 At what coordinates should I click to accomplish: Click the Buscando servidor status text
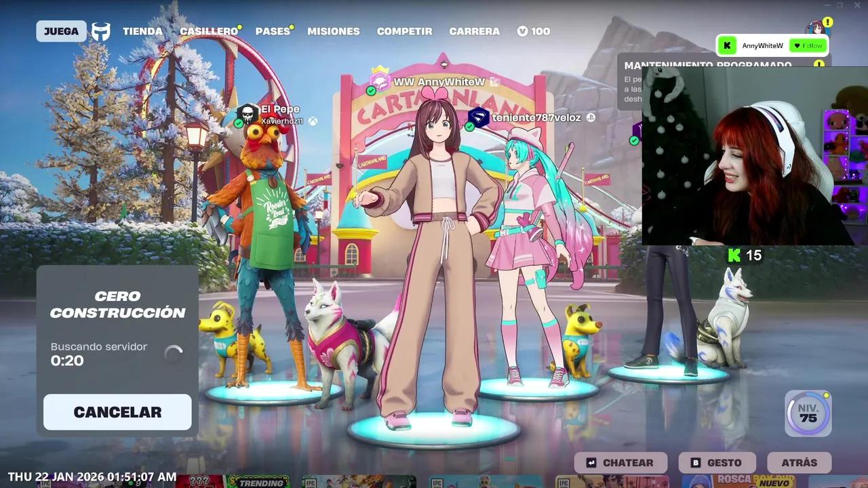[99, 346]
